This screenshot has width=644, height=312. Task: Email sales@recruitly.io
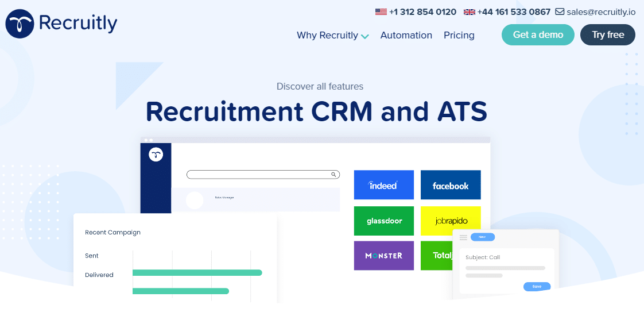click(x=602, y=12)
